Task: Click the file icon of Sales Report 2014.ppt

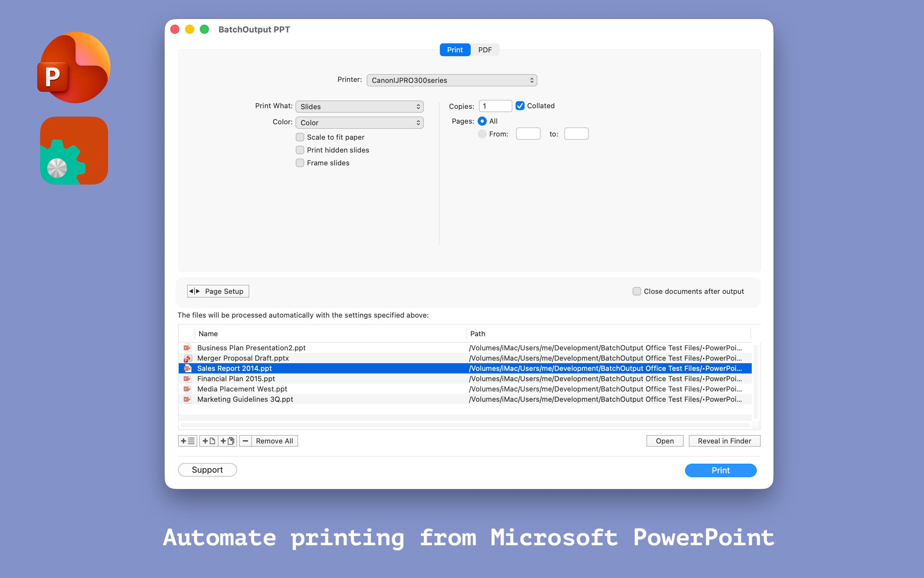Action: [x=187, y=368]
